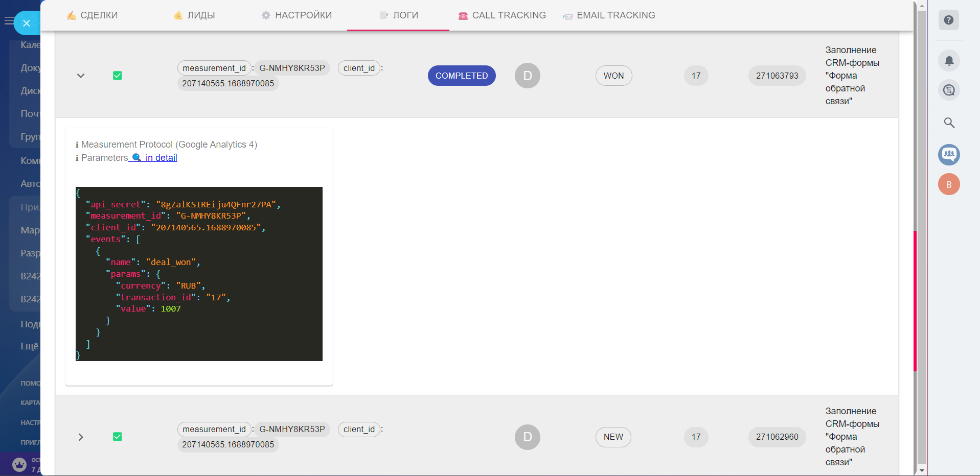Open the help question mark icon

point(949,20)
